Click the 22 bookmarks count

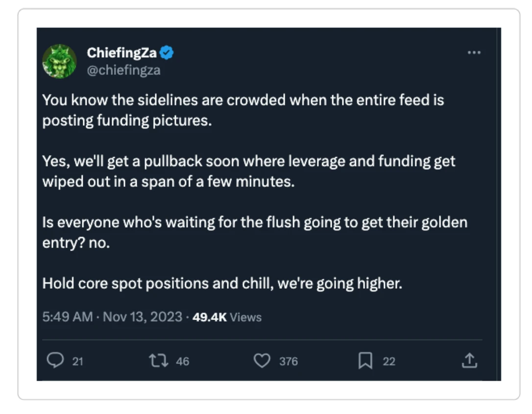[x=389, y=362]
